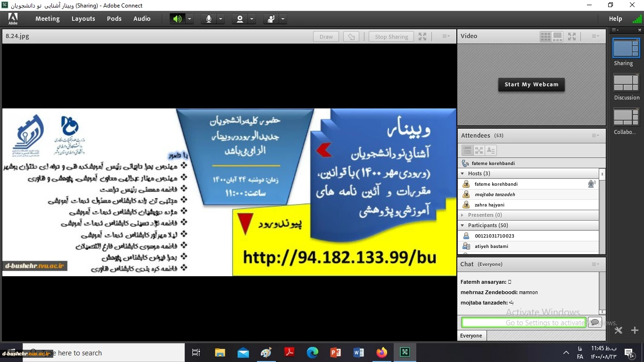644x362 pixels.
Task: Select the Everyone chat tab
Action: pyautogui.click(x=471, y=336)
